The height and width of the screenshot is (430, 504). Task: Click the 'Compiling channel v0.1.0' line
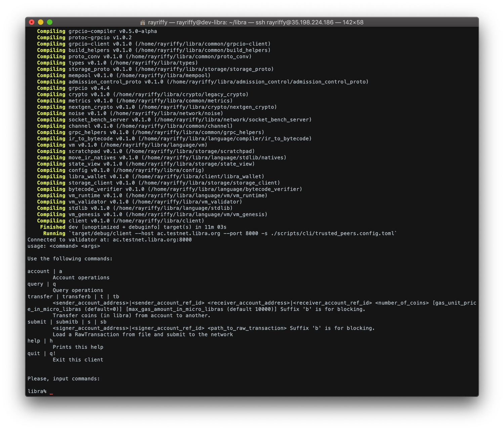pos(135,126)
